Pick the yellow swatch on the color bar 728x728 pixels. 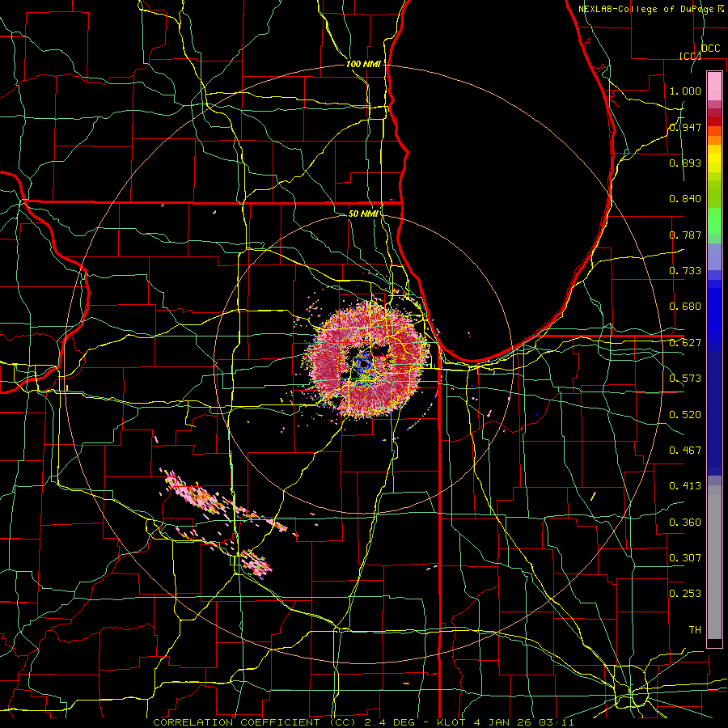click(x=714, y=159)
